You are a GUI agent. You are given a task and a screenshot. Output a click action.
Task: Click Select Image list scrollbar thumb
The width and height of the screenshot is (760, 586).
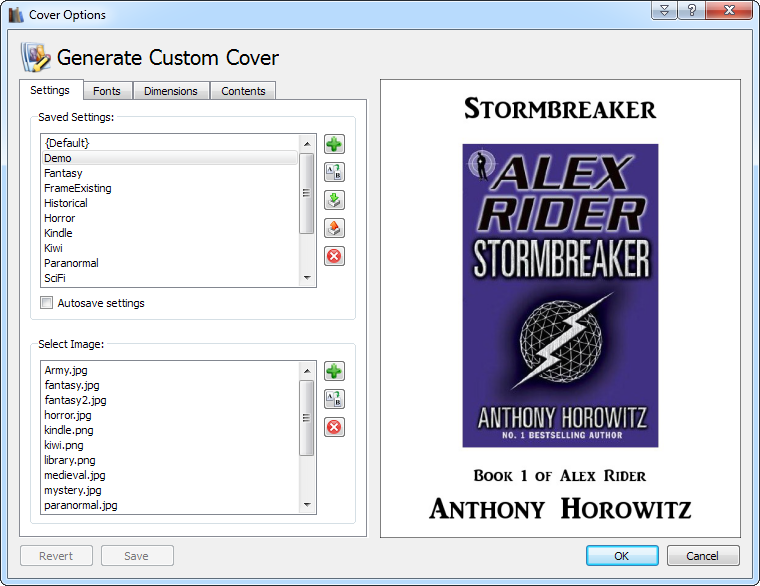click(x=306, y=418)
